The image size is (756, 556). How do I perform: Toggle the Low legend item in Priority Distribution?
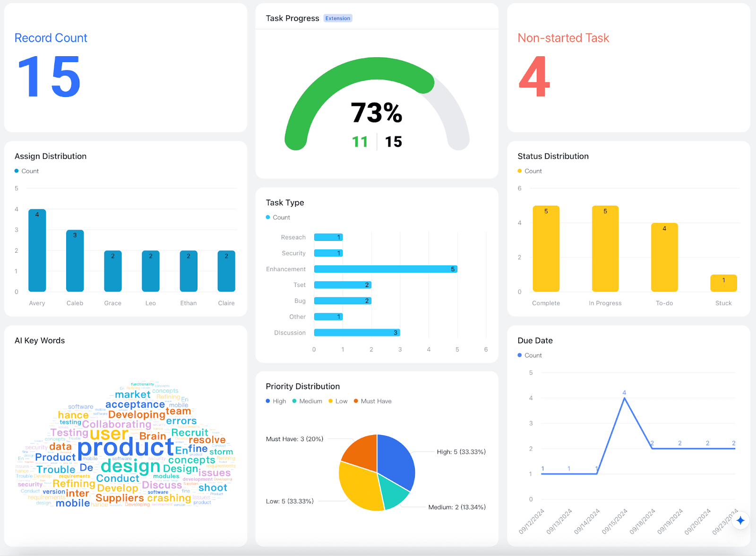(338, 401)
